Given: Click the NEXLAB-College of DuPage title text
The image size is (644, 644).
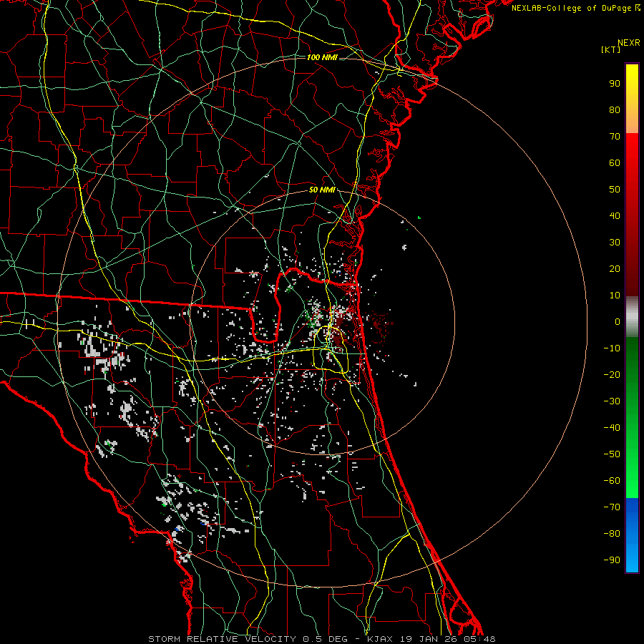Looking at the screenshot, I should tap(575, 8).
